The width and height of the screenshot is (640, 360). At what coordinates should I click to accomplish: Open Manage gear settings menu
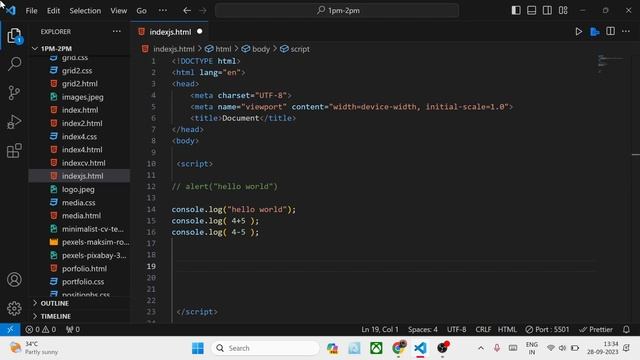point(14,308)
